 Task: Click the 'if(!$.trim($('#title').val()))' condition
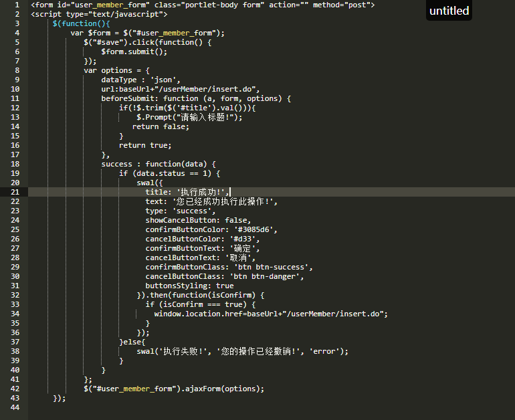click(x=185, y=108)
